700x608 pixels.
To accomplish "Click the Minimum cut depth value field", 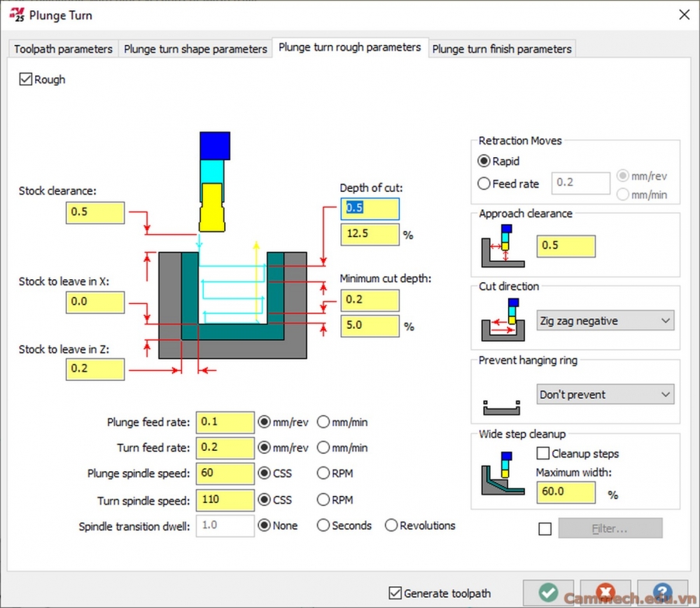I will click(x=370, y=300).
